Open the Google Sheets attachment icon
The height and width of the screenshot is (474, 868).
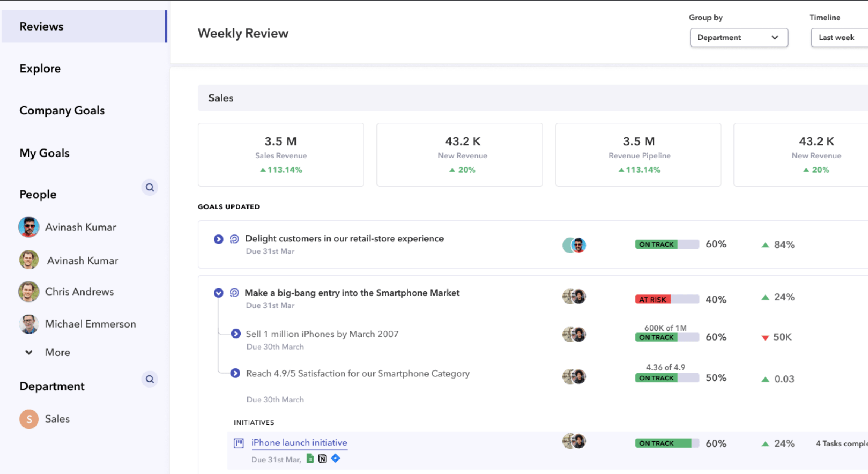[310, 458]
